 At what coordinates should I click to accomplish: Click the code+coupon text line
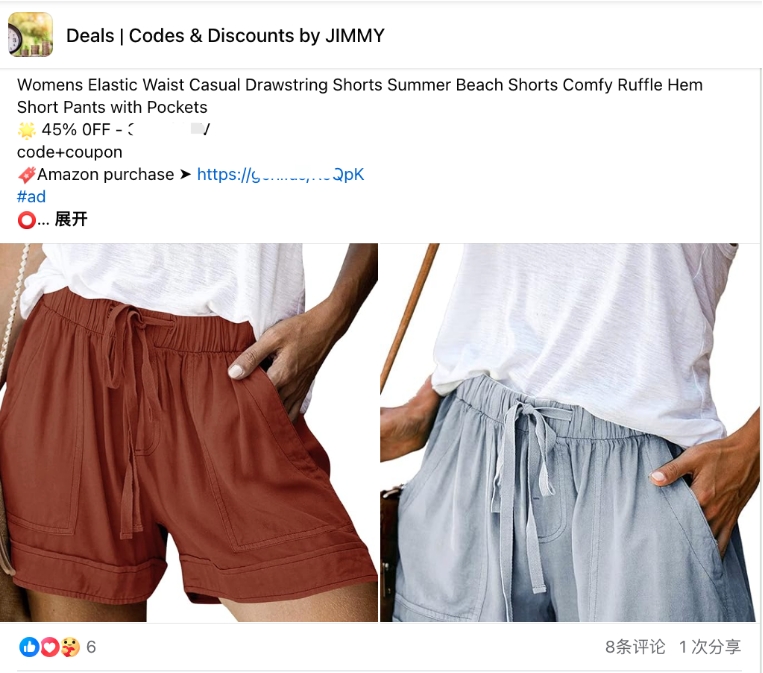(70, 152)
